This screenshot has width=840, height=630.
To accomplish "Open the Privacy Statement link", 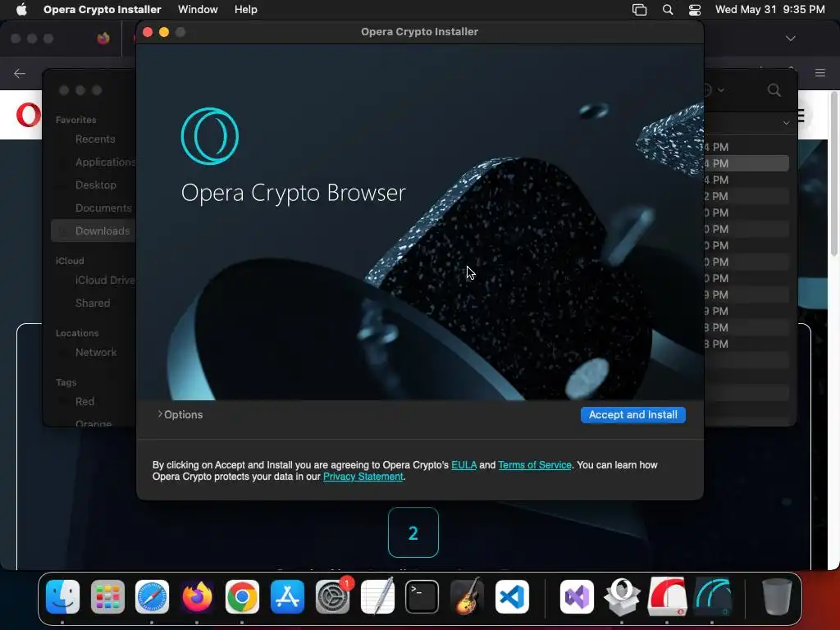I will coord(363,477).
